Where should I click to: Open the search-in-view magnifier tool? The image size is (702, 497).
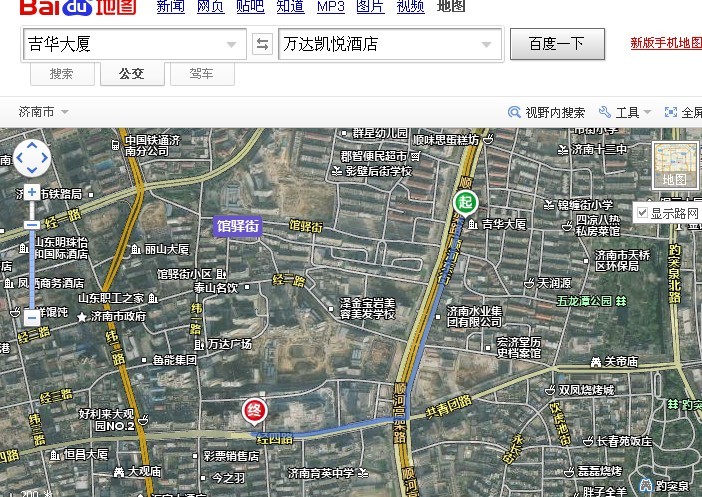pyautogui.click(x=514, y=113)
